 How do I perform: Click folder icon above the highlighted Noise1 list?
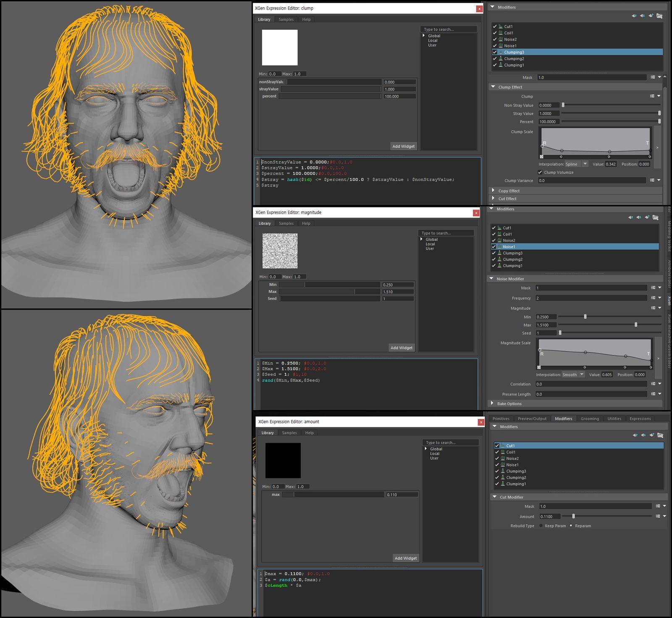(656, 217)
